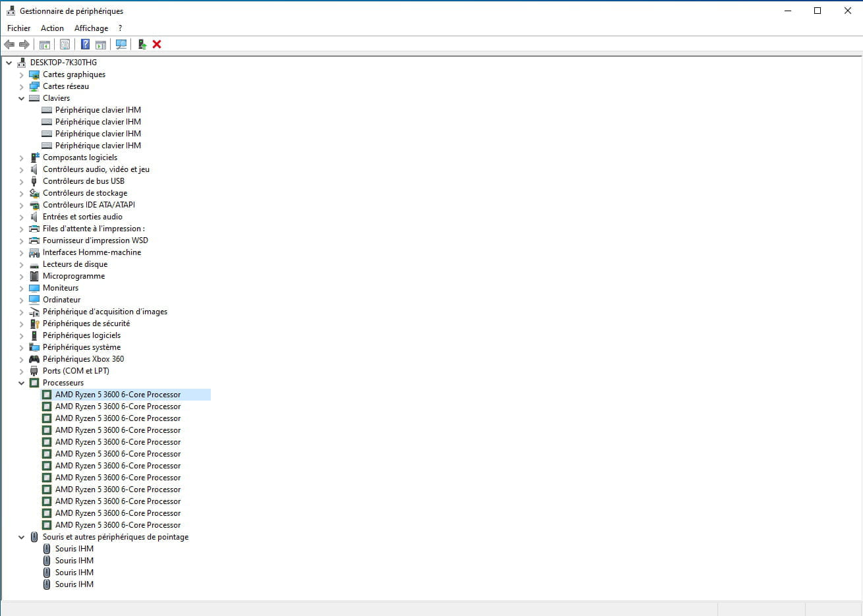Viewport: 863px width, 616px height.
Task: Open the Affichage menu
Action: click(x=91, y=28)
